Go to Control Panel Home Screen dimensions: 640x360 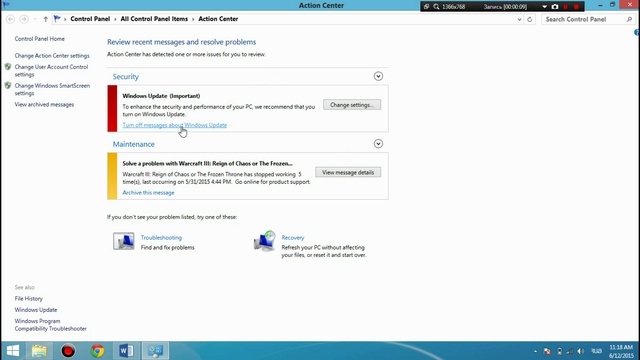coord(40,39)
